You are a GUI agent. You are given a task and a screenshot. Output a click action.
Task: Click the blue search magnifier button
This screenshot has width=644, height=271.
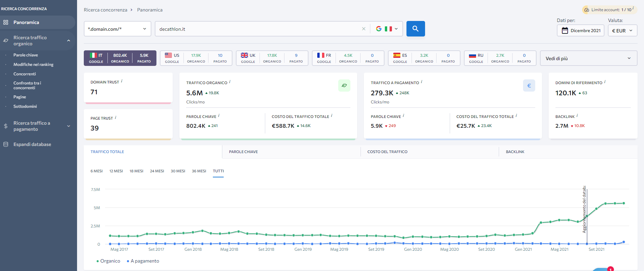point(416,29)
